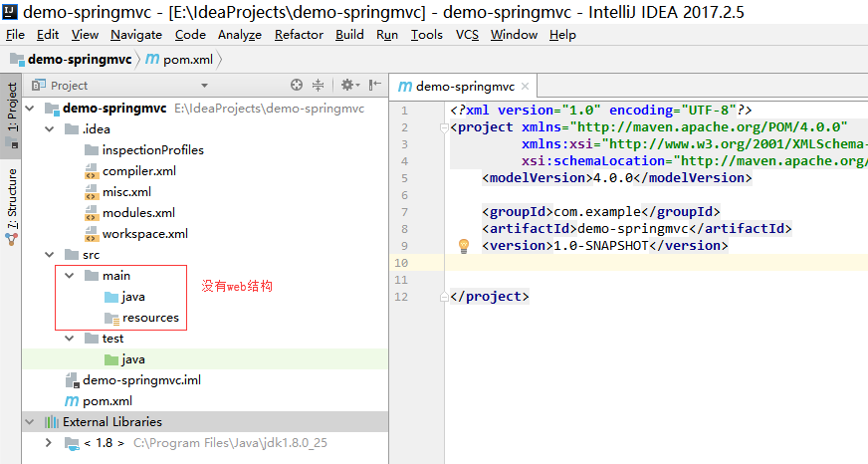Click the Structure tool window icon
This screenshot has width=868, height=464.
[12, 240]
